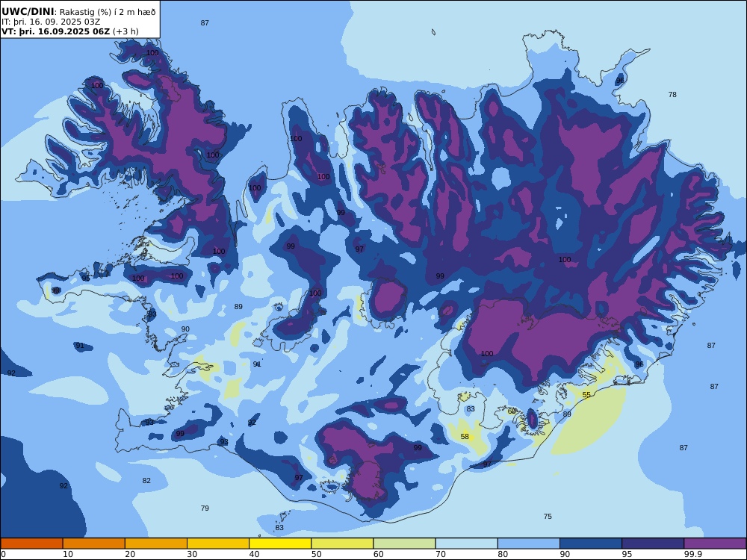The image size is (747, 560).
Task: Click the map value '89' below the '100' on the western peninsula
Action: (238, 307)
